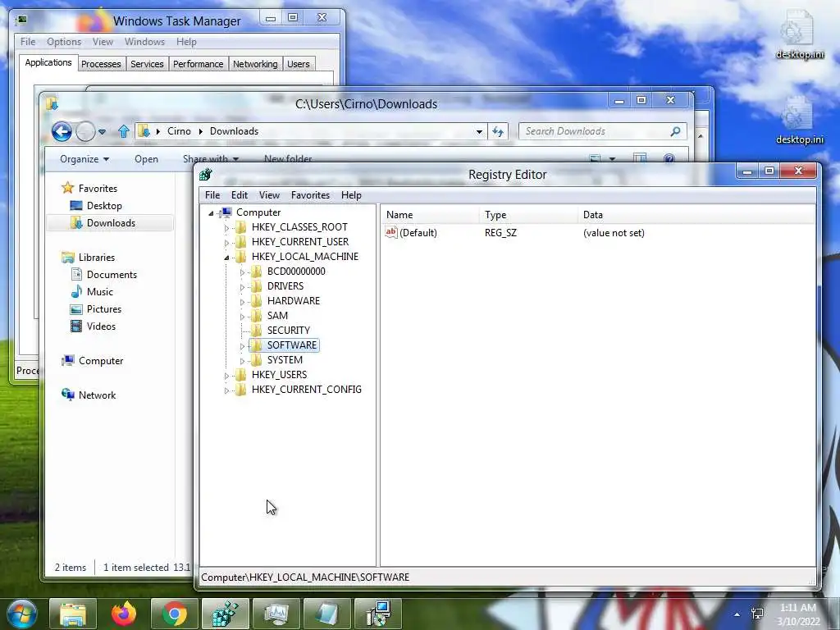Switch to Performance tab in Task Manager
840x630 pixels.
[198, 64]
